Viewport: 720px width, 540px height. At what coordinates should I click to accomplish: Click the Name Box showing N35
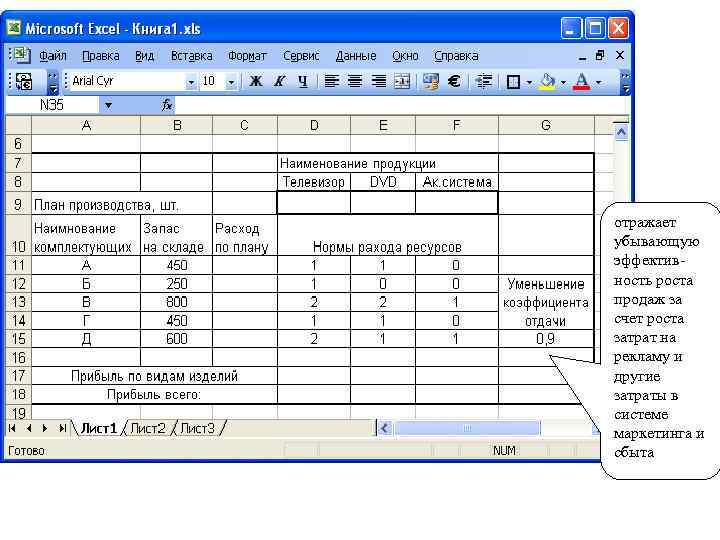pos(52,105)
